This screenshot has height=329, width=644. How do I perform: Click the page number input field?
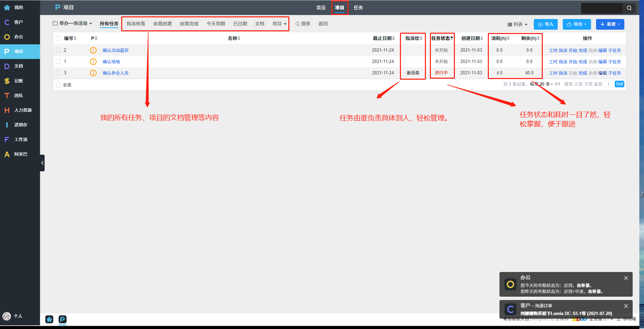pyautogui.click(x=608, y=84)
